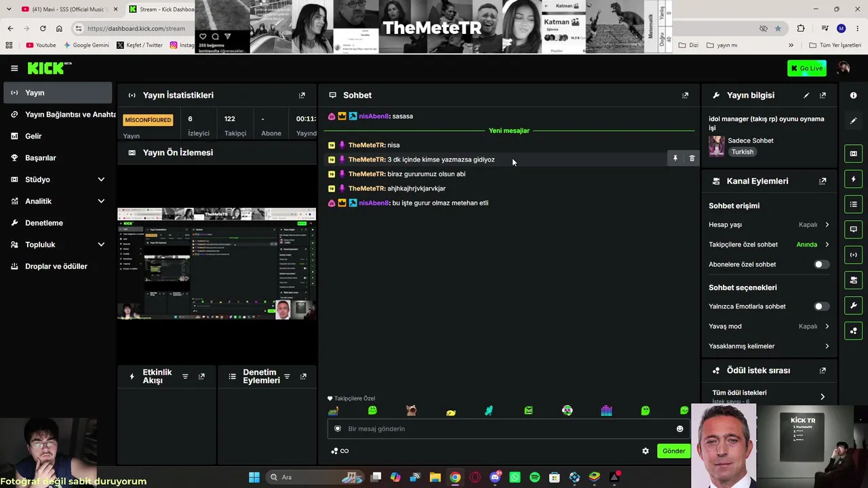Open Yavaş mod setting arrow
The width and height of the screenshot is (868, 488).
point(827,326)
